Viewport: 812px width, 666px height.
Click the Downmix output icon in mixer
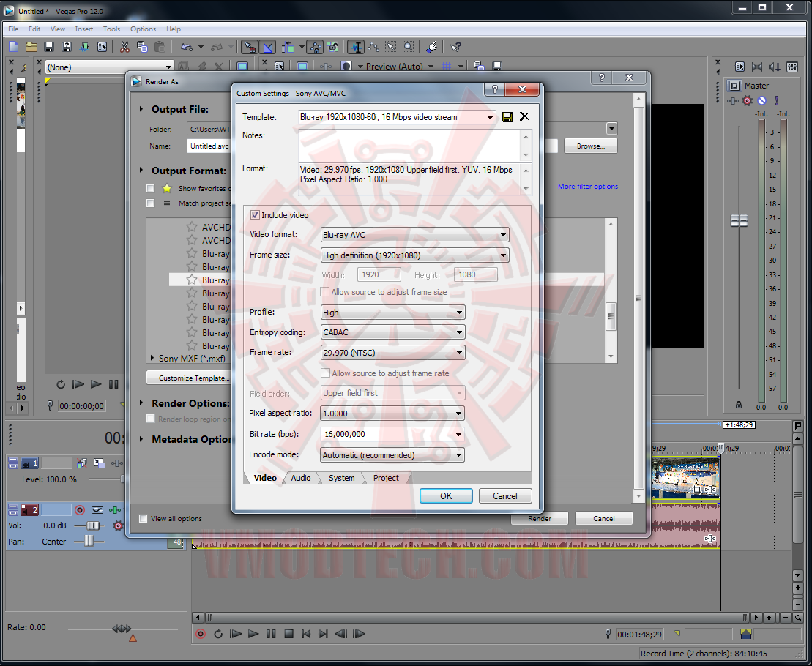point(757,67)
